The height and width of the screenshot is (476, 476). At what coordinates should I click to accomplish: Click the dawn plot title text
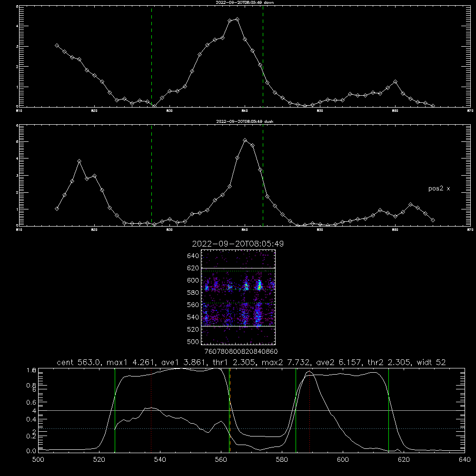[245, 2]
